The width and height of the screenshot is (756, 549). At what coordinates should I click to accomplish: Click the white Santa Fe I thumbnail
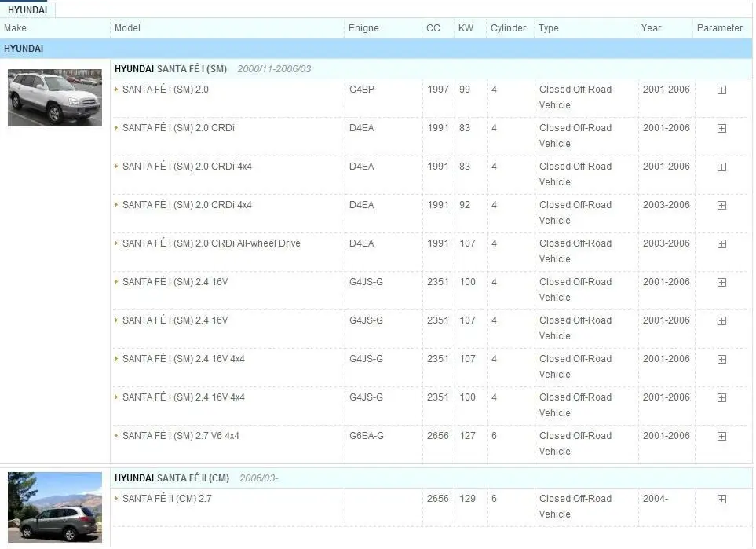[55, 98]
